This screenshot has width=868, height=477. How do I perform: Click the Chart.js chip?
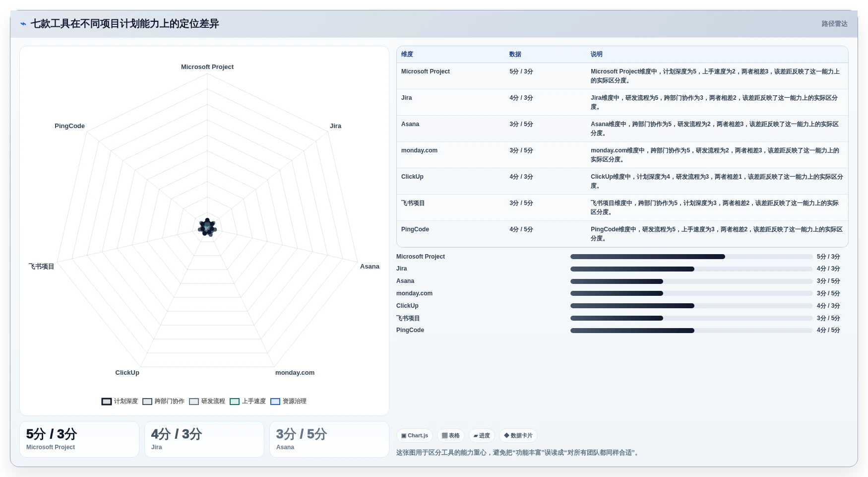tap(415, 436)
